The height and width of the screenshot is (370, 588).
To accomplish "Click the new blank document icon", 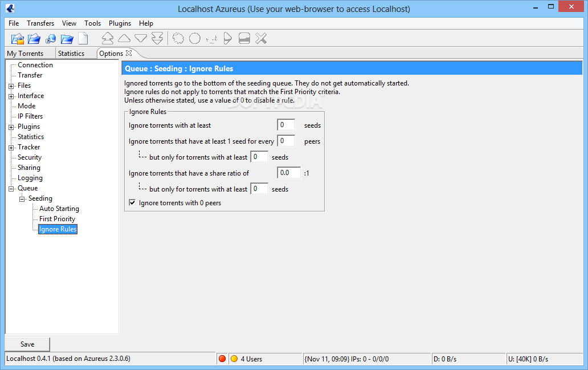I will click(x=83, y=39).
